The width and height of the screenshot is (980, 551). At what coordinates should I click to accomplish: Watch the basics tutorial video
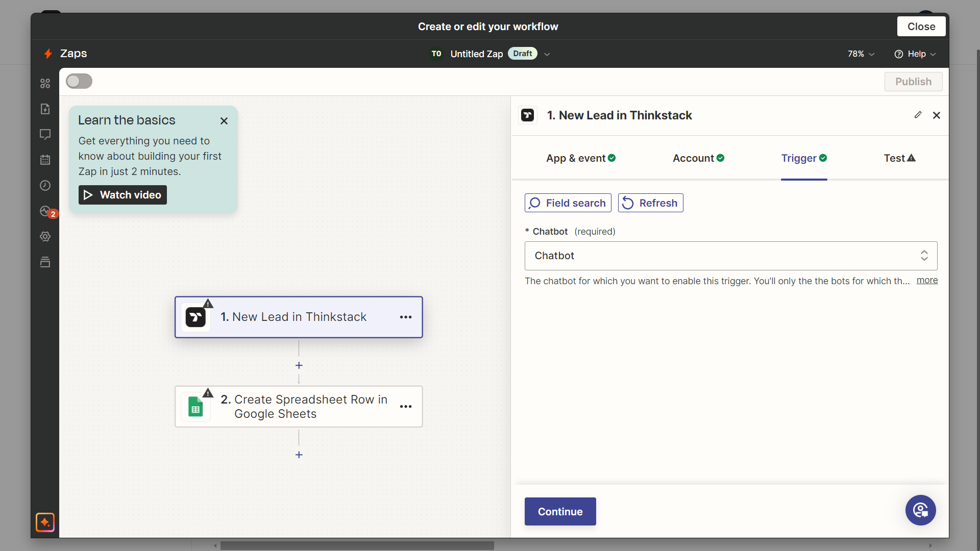122,194
